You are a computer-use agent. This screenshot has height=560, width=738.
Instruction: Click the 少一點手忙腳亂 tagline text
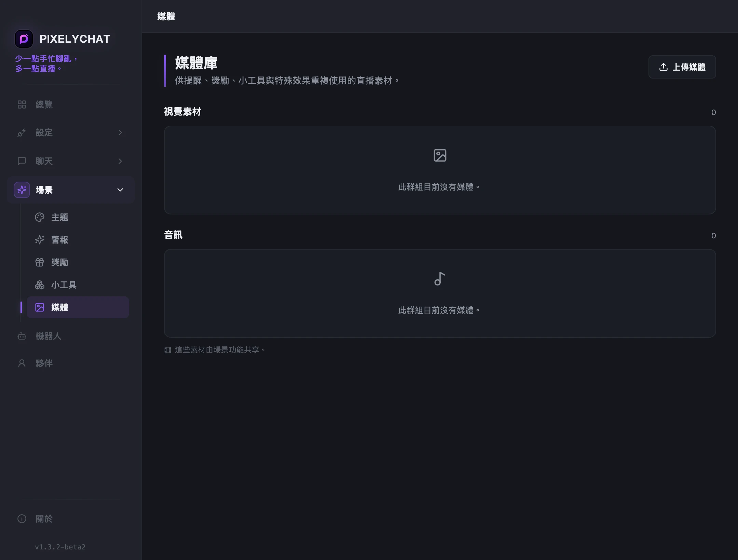click(x=46, y=64)
